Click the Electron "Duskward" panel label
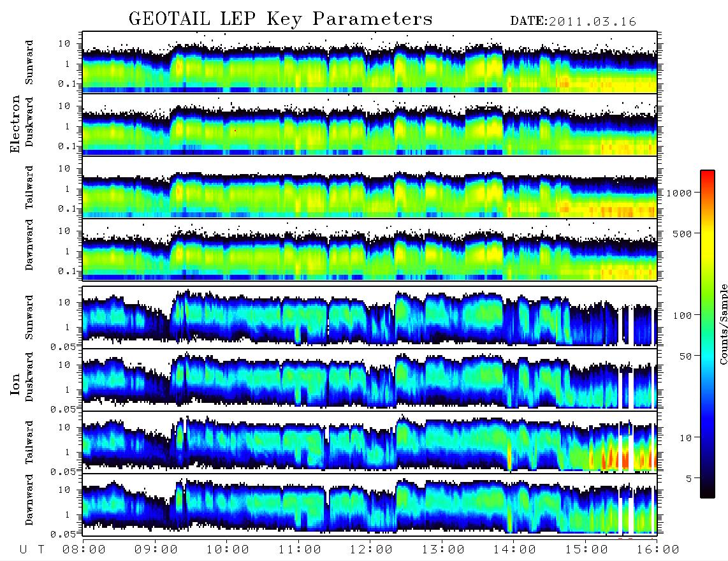The width and height of the screenshot is (728, 561). [x=29, y=122]
